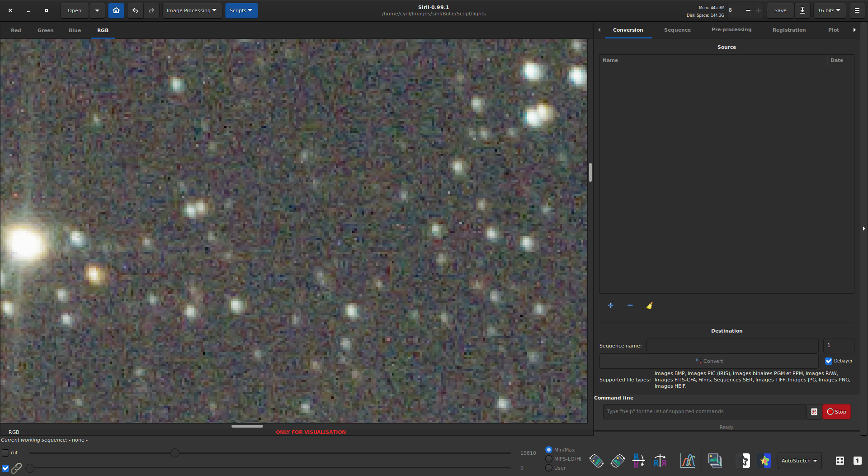
Task: Click the Save button
Action: (x=780, y=10)
